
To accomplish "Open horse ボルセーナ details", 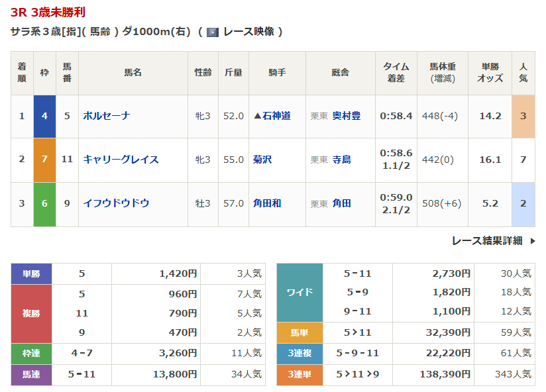I will [x=107, y=116].
